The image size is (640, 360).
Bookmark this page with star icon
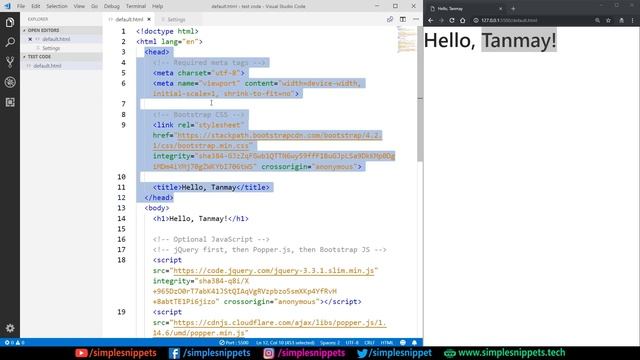pos(609,20)
